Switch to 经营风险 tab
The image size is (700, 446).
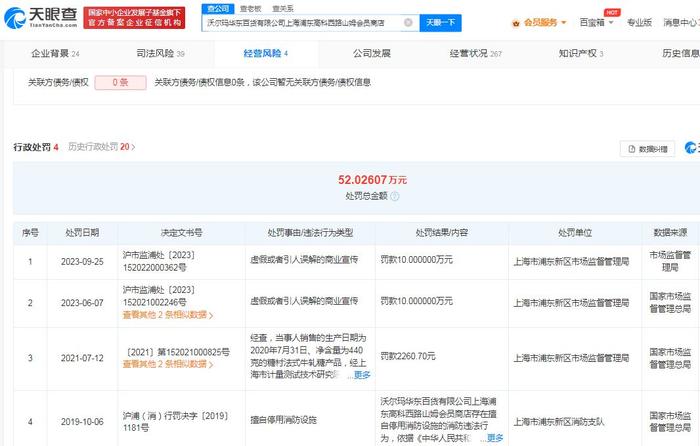tap(266, 54)
